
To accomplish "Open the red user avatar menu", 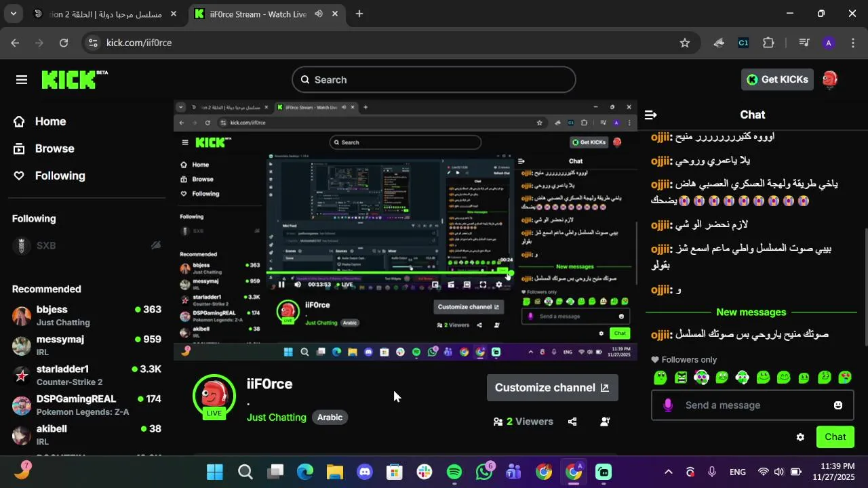I will 829,80.
